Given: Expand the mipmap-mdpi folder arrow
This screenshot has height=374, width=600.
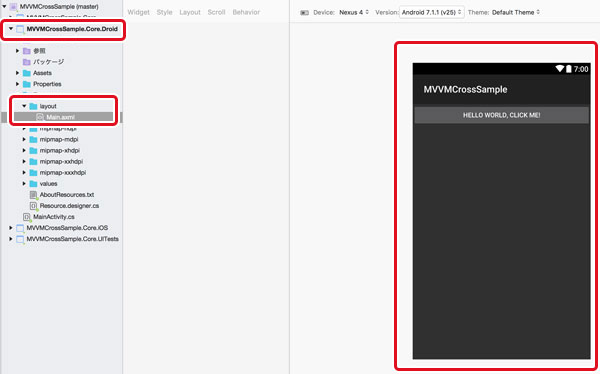Looking at the screenshot, I should pyautogui.click(x=24, y=139).
